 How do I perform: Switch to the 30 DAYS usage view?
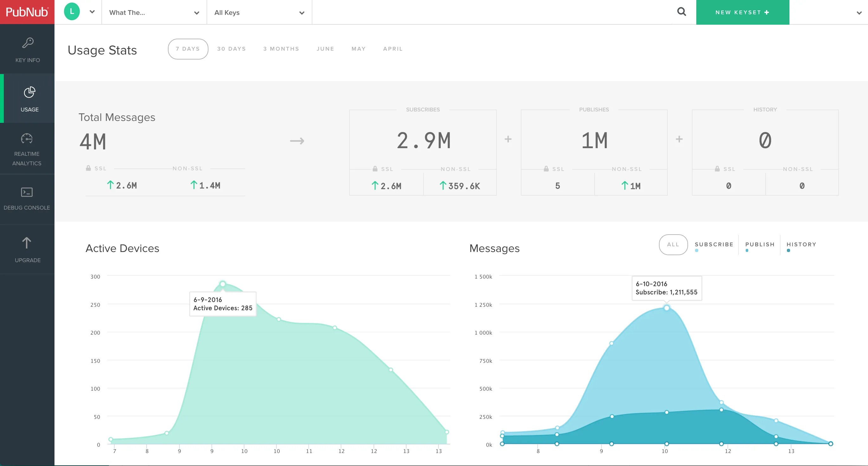coord(231,48)
